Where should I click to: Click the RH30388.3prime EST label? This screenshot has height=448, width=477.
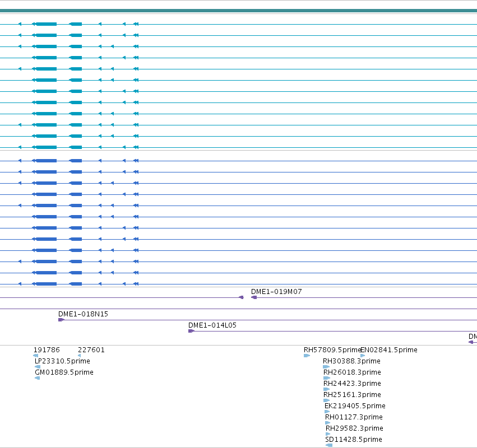coord(351,361)
